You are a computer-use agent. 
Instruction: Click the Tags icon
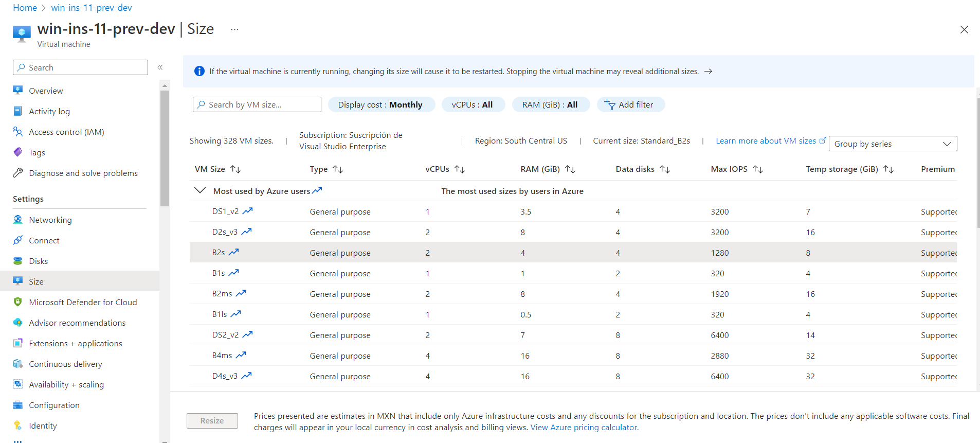point(18,152)
